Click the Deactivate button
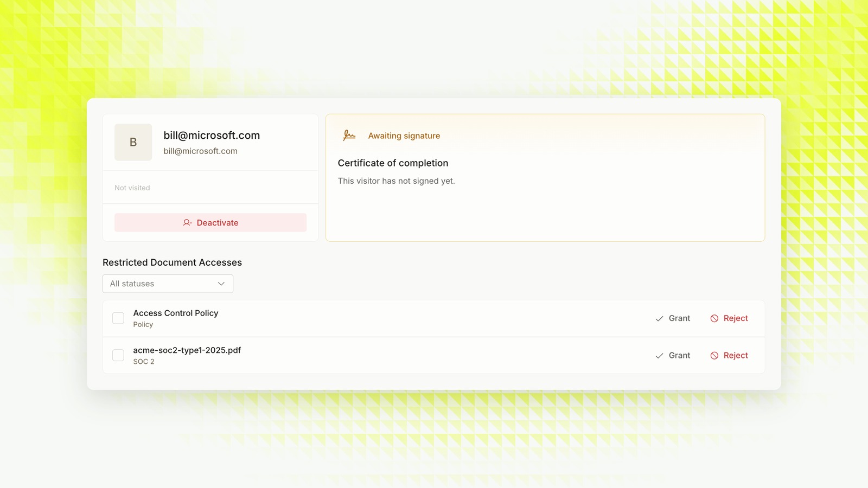This screenshot has width=868, height=488. pos(210,223)
